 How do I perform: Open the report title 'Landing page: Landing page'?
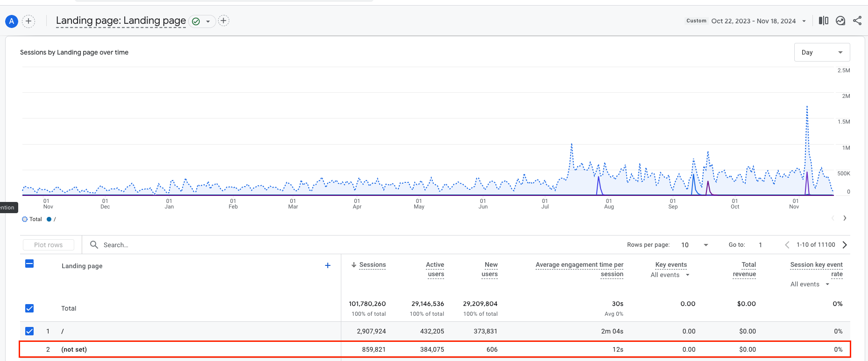[121, 21]
